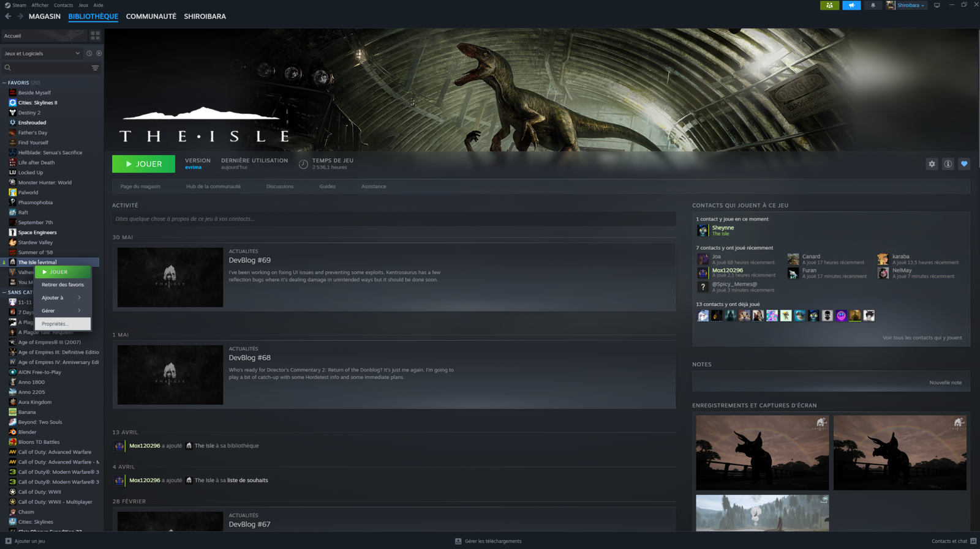Collapse the FAVORIS category
The height and width of the screenshot is (549, 980).
[4, 83]
